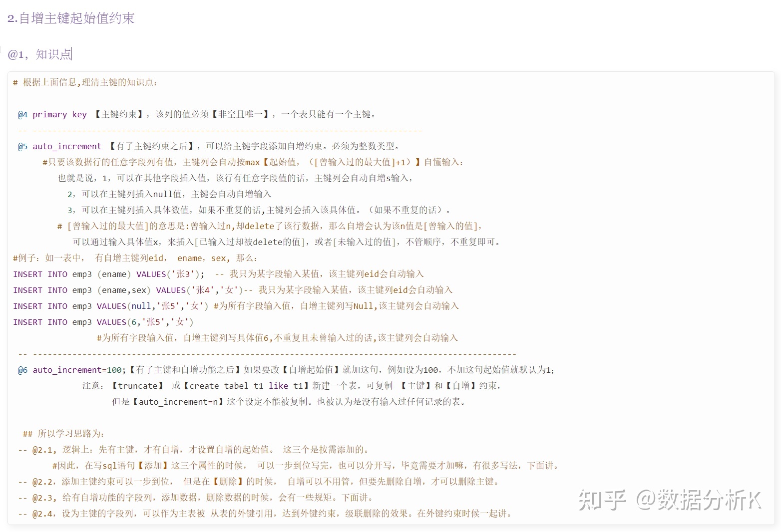Click the ## 所以学习思路为 heading

pyautogui.click(x=63, y=434)
